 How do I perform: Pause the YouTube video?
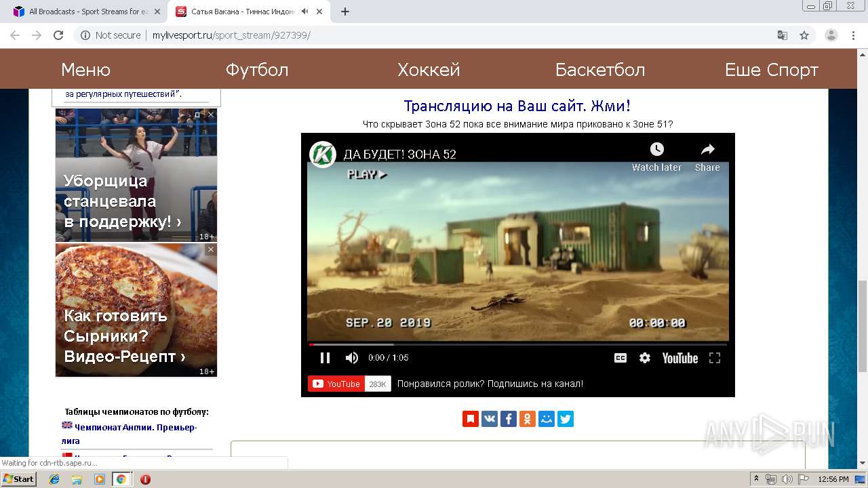[325, 358]
